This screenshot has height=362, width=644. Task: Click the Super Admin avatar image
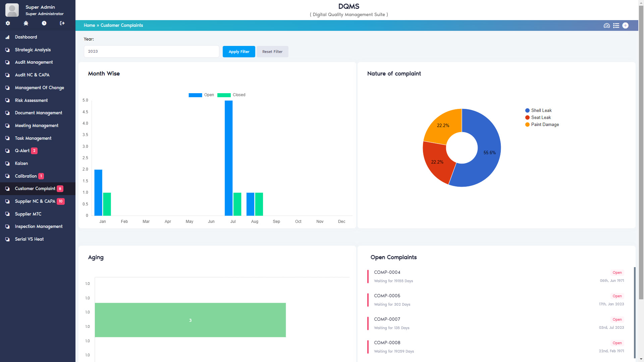coord(12,10)
